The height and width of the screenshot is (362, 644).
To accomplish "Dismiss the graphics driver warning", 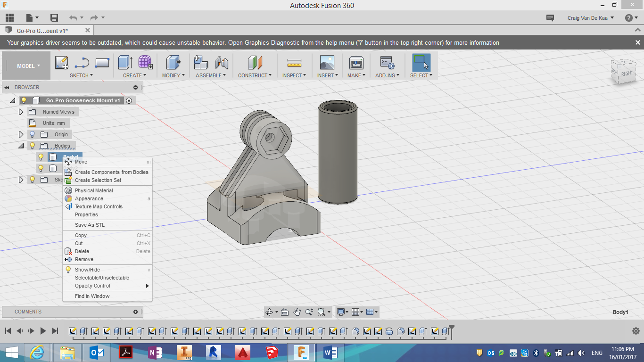I will pyautogui.click(x=637, y=42).
